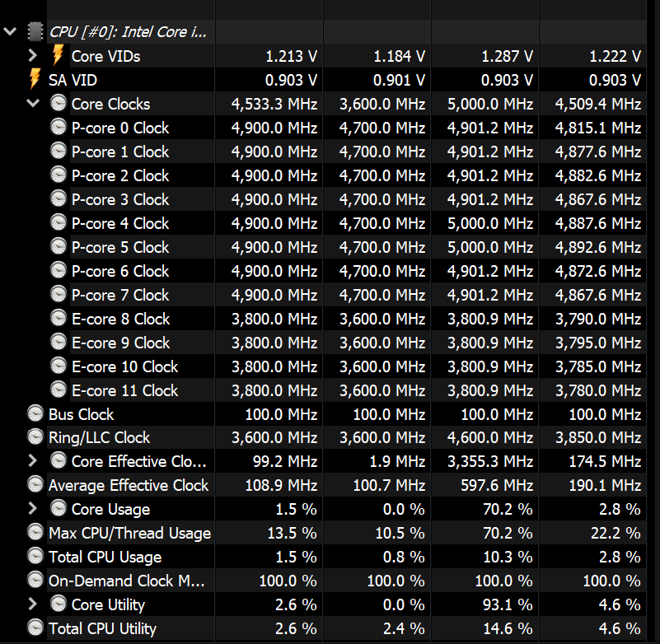Click the CPU chip icon
The image size is (660, 644).
click(x=35, y=32)
